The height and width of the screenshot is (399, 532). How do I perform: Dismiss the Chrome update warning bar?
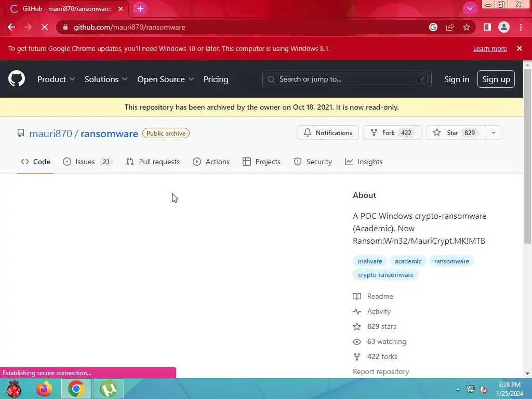pyautogui.click(x=519, y=48)
